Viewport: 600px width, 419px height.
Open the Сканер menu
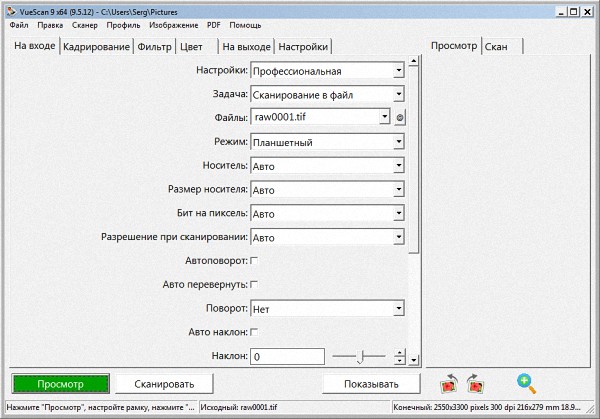click(x=85, y=24)
